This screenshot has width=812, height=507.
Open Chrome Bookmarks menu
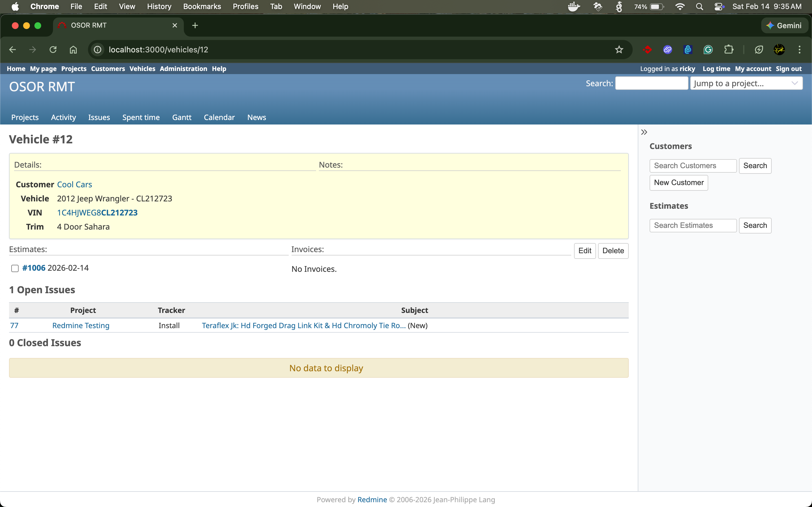click(x=202, y=6)
